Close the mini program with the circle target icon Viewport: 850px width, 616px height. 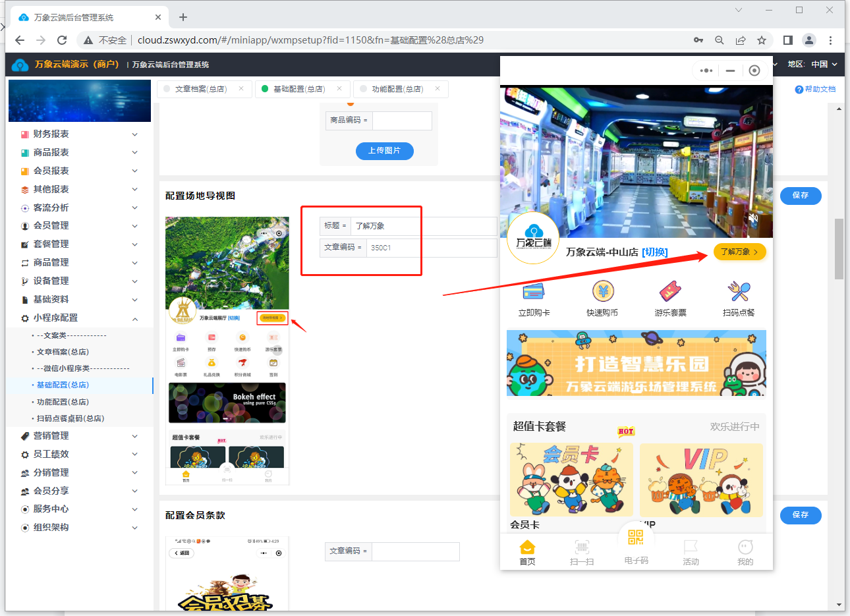[x=754, y=70]
